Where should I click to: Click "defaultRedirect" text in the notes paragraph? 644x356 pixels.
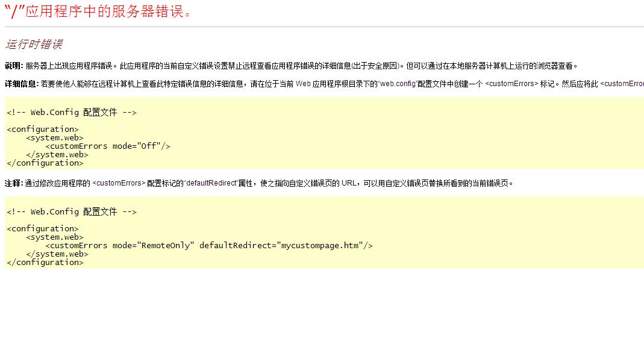point(211,183)
